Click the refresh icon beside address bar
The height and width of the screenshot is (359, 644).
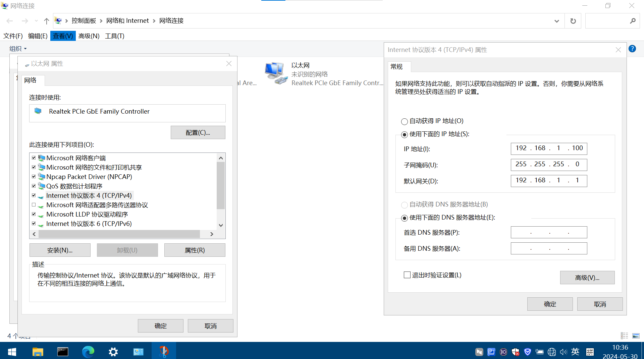[573, 21]
